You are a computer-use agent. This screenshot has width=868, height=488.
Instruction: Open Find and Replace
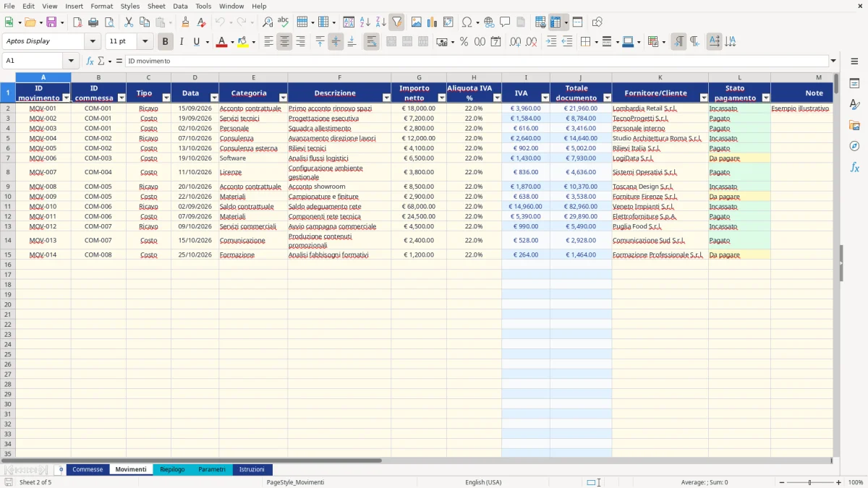point(268,22)
